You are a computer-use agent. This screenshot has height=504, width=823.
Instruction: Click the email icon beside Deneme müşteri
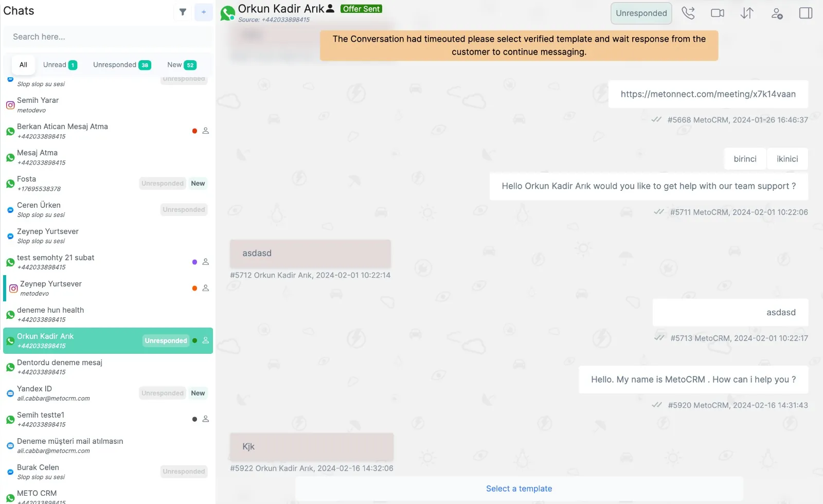click(10, 446)
